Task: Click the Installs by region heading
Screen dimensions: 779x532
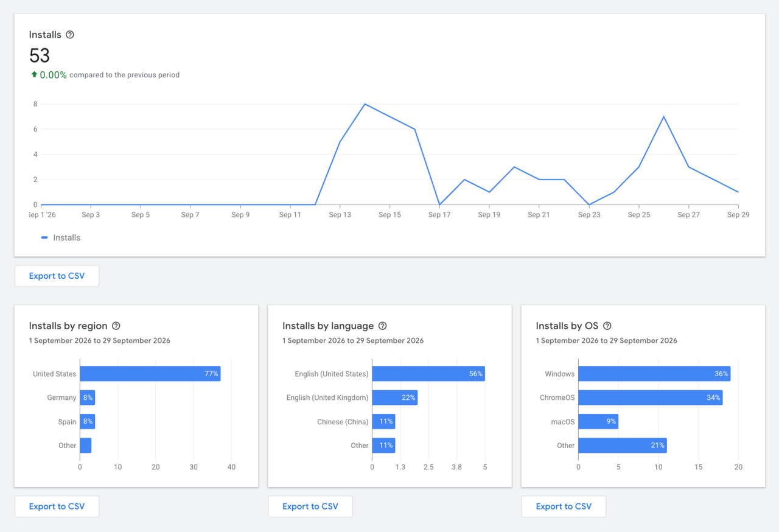Action: pyautogui.click(x=68, y=326)
